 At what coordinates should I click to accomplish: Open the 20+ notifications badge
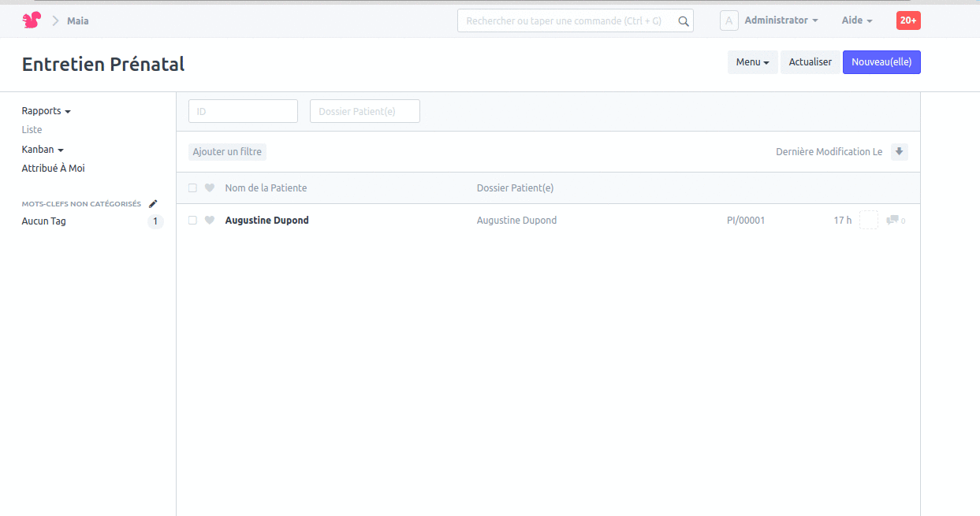click(x=908, y=20)
